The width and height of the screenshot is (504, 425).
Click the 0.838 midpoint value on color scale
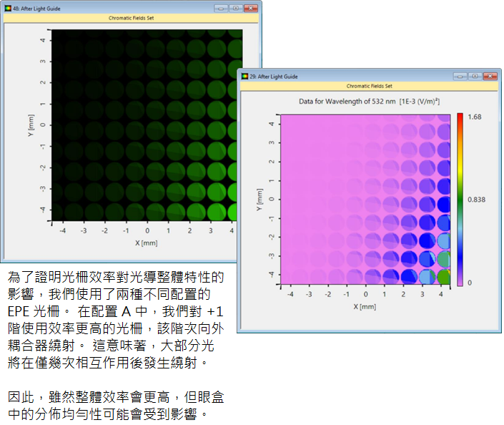tap(476, 200)
